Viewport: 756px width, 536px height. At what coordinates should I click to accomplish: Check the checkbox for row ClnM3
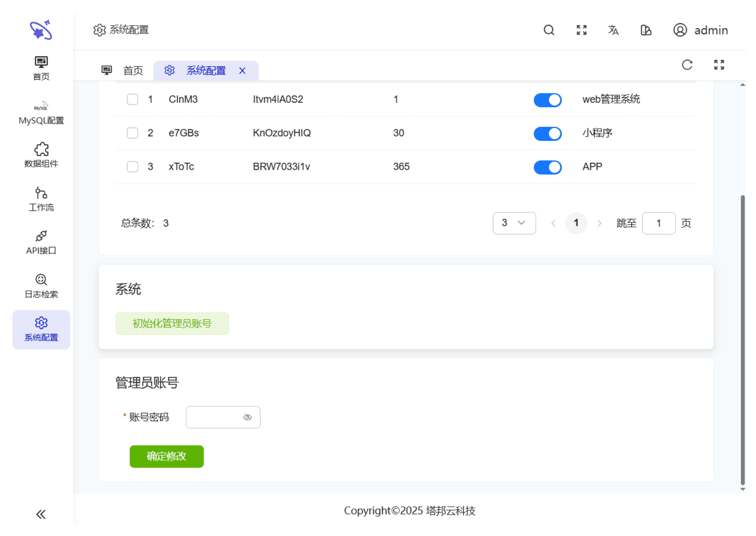click(x=132, y=99)
